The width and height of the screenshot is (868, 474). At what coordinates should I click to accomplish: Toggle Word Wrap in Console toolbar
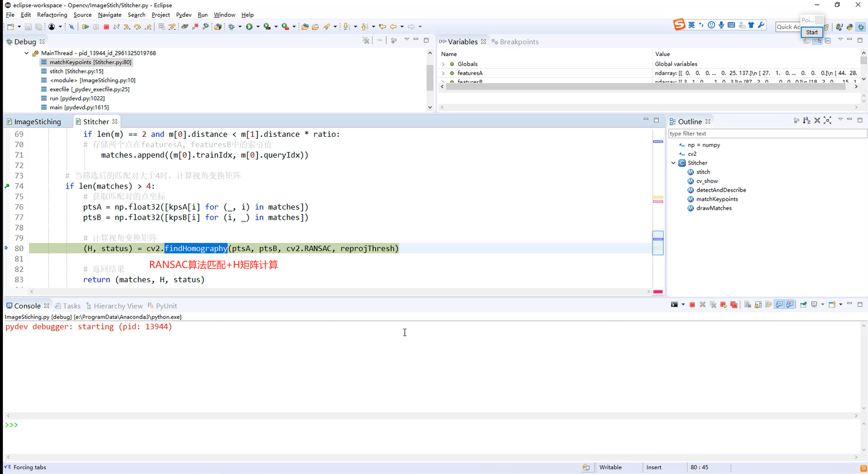tap(769, 304)
